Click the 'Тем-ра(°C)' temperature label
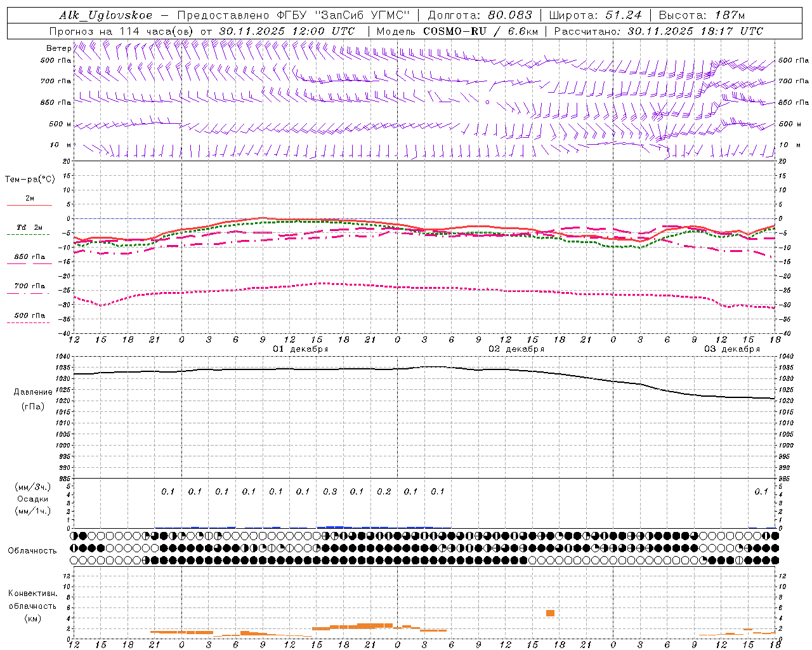 (30, 180)
